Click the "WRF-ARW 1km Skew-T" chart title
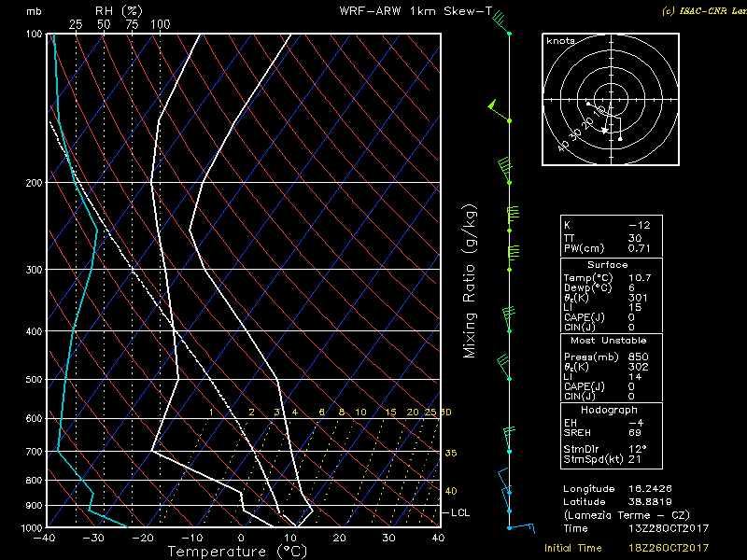Viewport: 747px width, 560px height. (416, 11)
